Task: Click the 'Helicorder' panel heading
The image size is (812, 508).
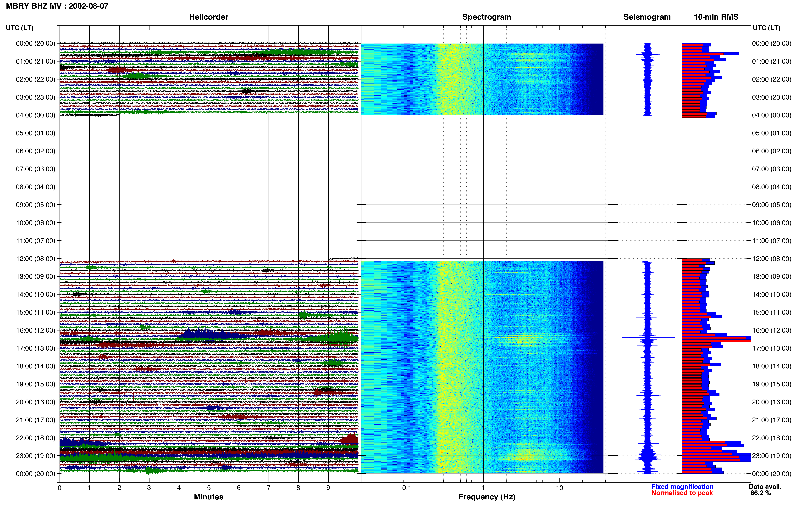Action: coord(209,17)
